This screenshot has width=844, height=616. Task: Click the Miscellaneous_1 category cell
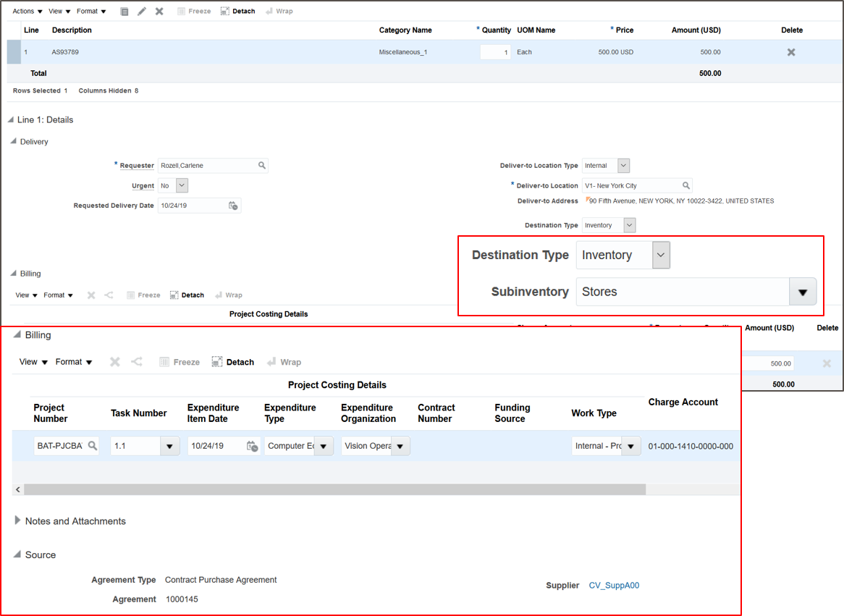(403, 52)
